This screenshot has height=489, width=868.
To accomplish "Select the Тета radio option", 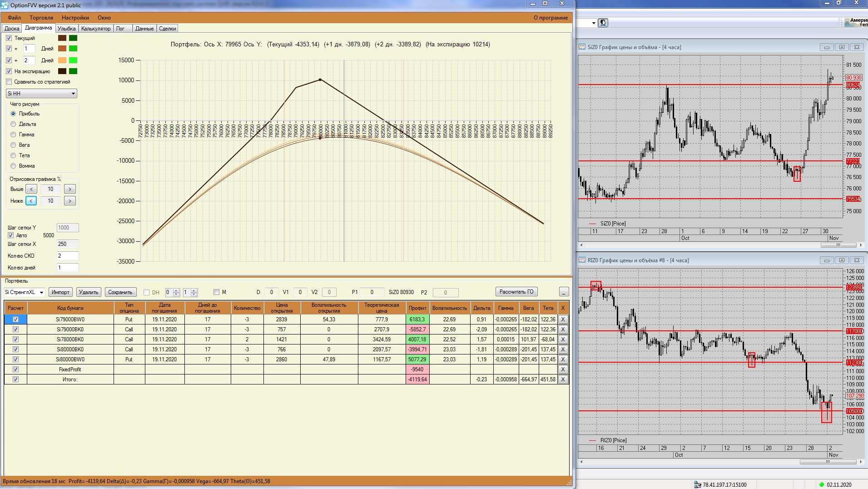I will (13, 155).
